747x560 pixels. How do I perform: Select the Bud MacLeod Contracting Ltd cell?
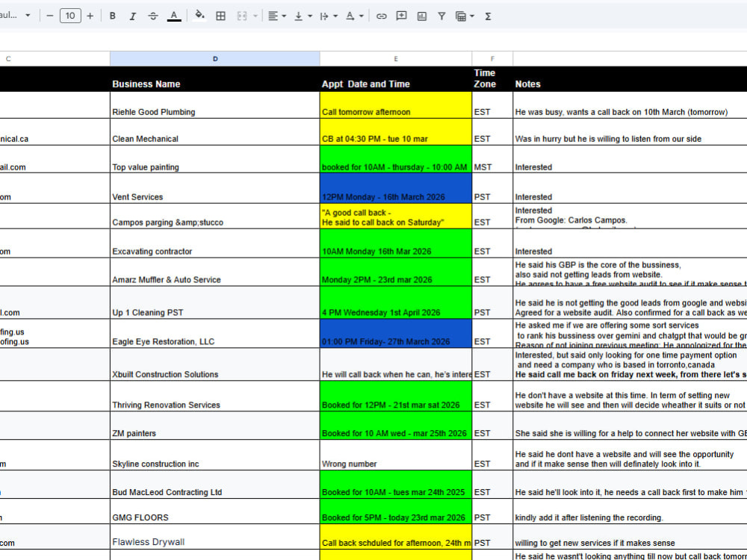pyautogui.click(x=215, y=485)
